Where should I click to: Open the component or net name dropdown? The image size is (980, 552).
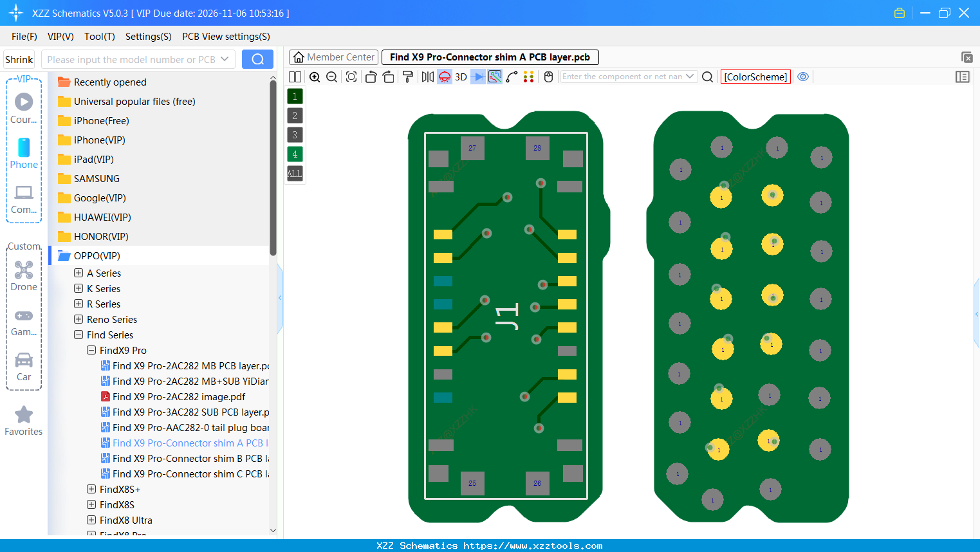click(x=690, y=76)
